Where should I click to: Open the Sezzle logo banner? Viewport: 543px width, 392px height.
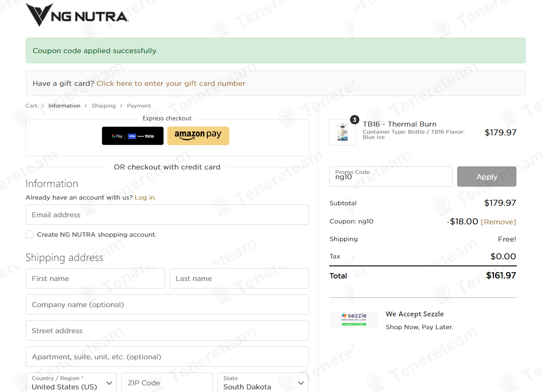tap(354, 319)
